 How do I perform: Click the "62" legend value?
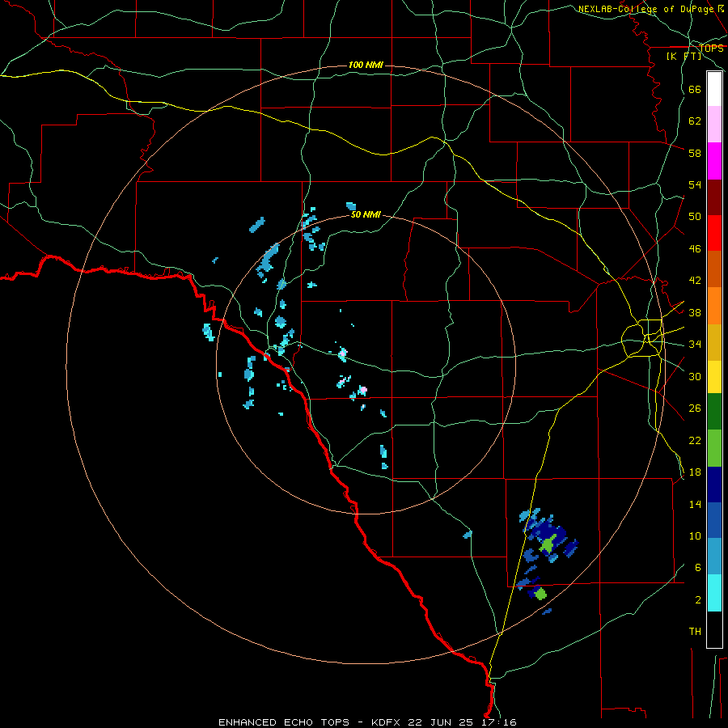(695, 121)
